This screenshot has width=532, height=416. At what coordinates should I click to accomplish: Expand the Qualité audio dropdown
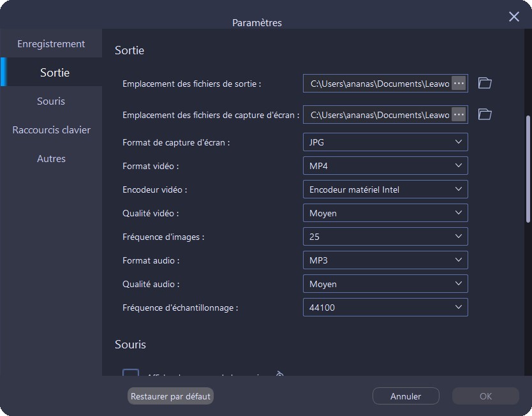(385, 284)
